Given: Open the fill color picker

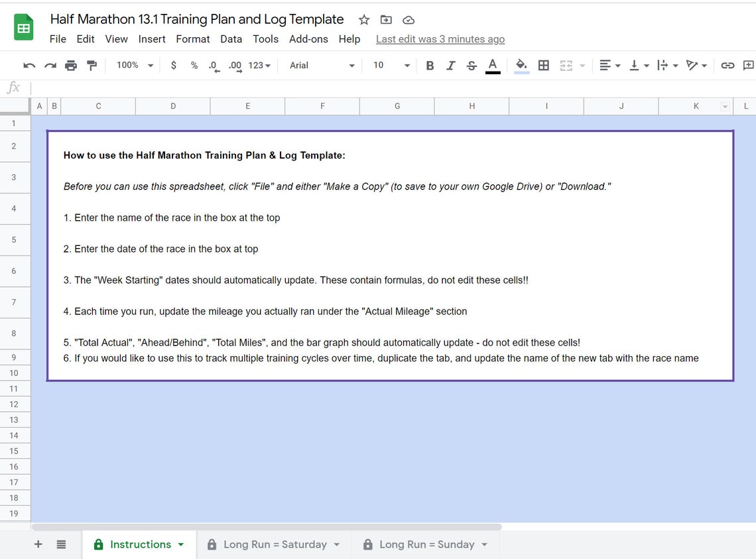Looking at the screenshot, I should click(521, 65).
